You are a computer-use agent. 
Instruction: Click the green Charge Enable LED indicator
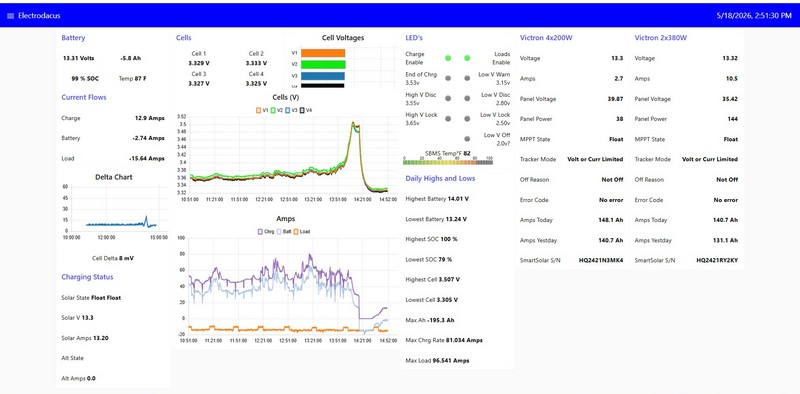pyautogui.click(x=448, y=58)
